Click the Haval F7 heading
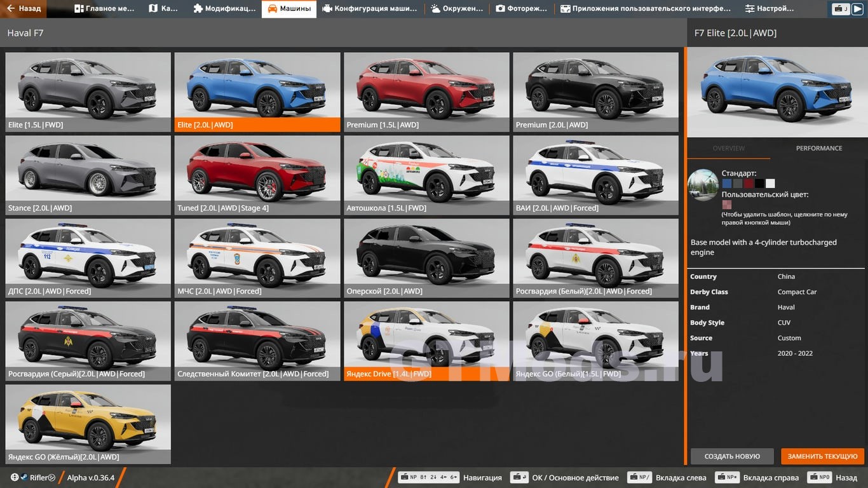868x488 pixels. pyautogui.click(x=25, y=32)
